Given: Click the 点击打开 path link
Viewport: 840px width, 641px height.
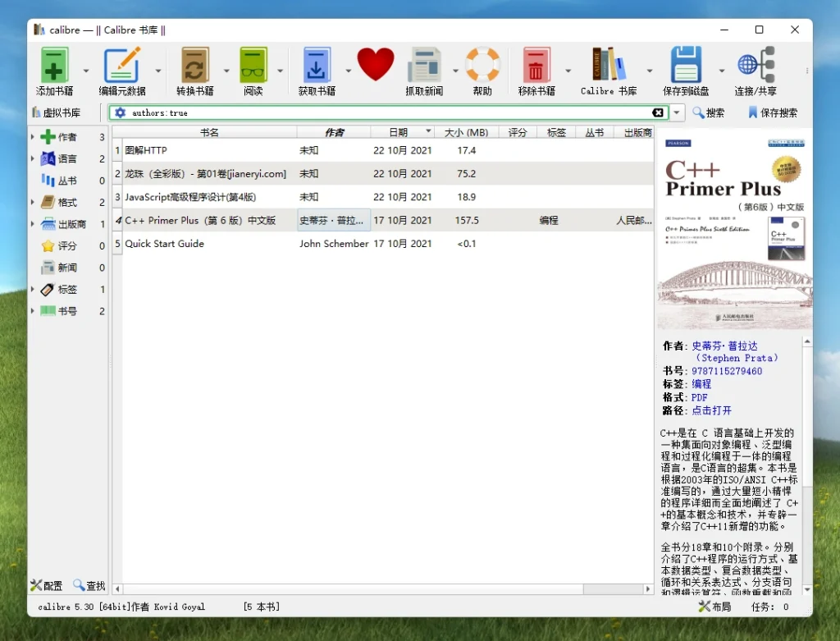Looking at the screenshot, I should pyautogui.click(x=711, y=410).
